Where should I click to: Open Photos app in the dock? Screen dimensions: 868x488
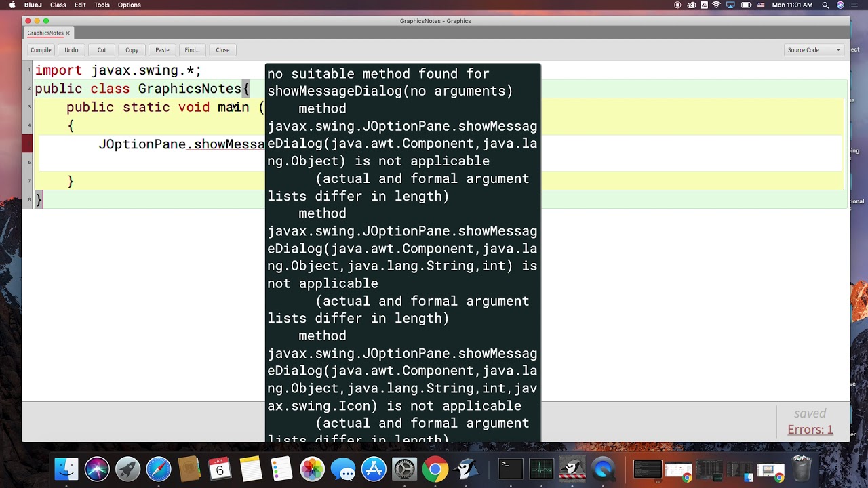point(312,469)
